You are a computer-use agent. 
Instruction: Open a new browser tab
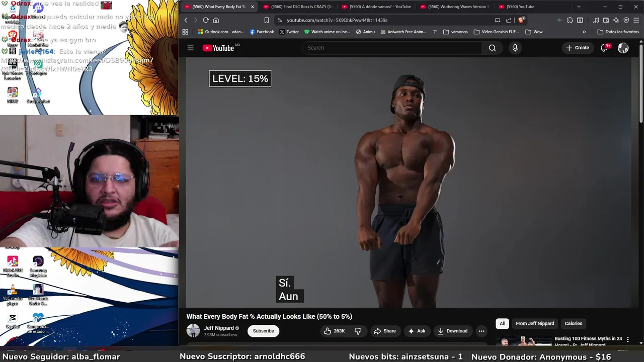[579, 7]
